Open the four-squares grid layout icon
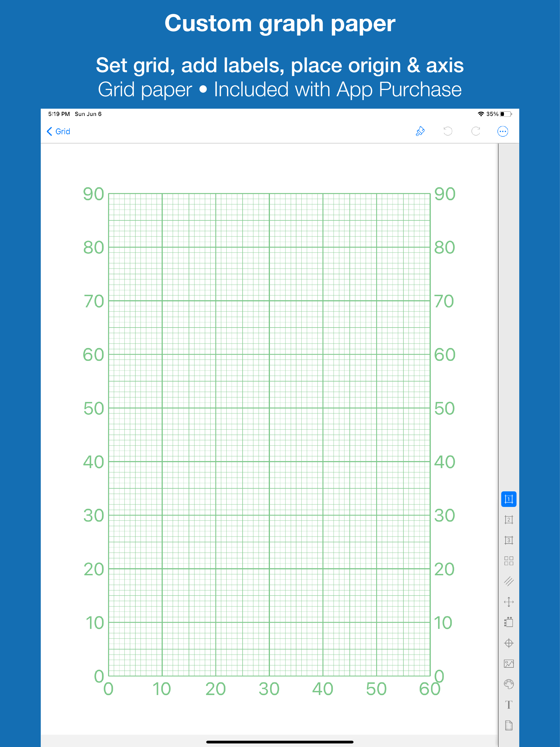Viewport: 560px width, 747px height. (508, 561)
